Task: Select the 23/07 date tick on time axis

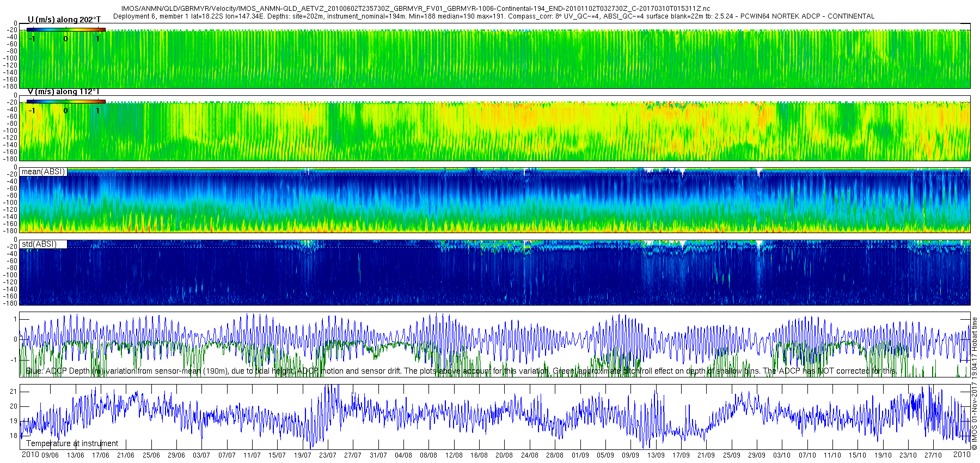Action: click(328, 455)
